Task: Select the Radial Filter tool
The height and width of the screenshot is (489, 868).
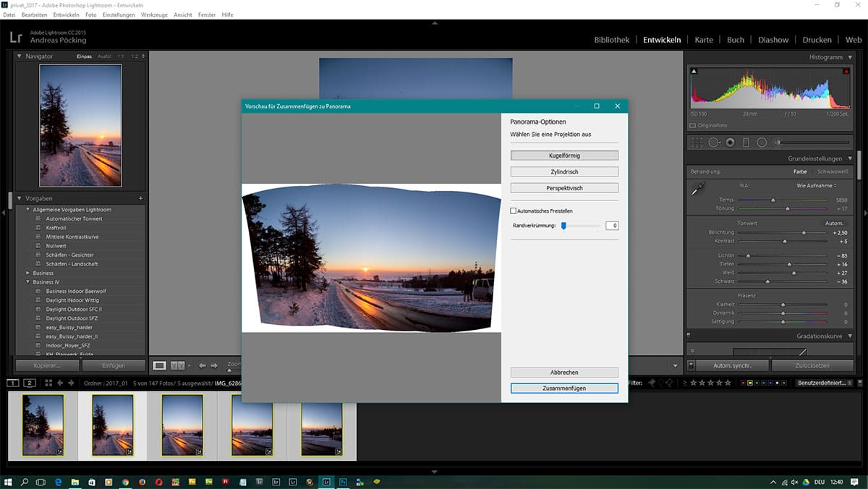Action: point(762,143)
